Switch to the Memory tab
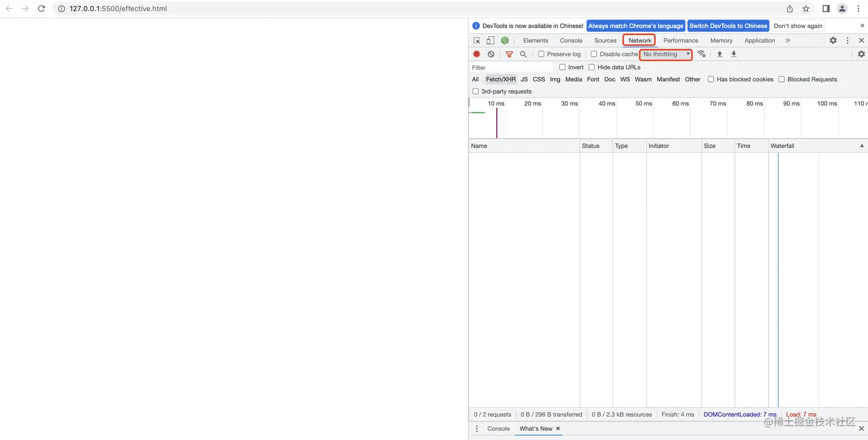 pos(721,41)
